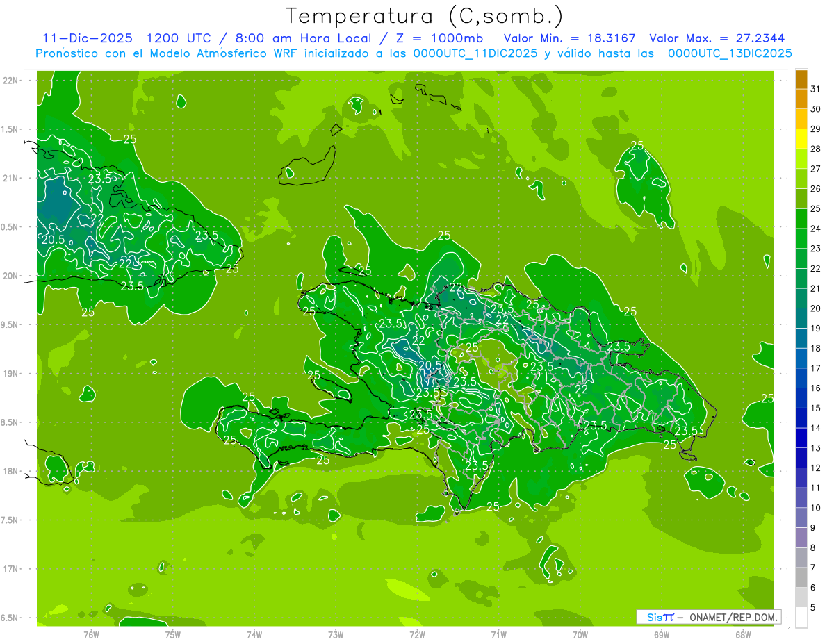Click the legend swatch between 27 and 28
This screenshot has width=834, height=644.
[801, 160]
